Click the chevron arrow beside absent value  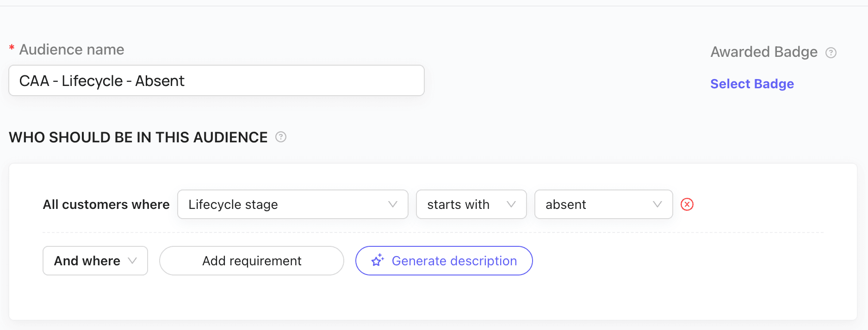coord(657,204)
